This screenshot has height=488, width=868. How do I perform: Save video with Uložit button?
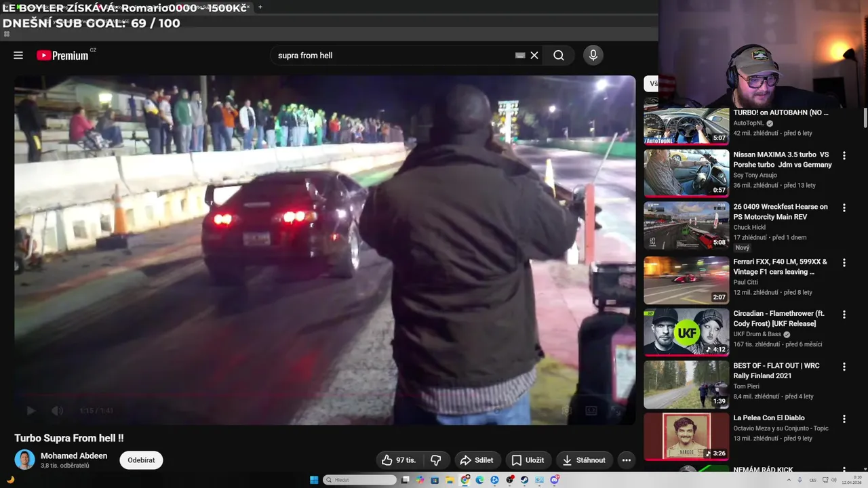pyautogui.click(x=528, y=460)
